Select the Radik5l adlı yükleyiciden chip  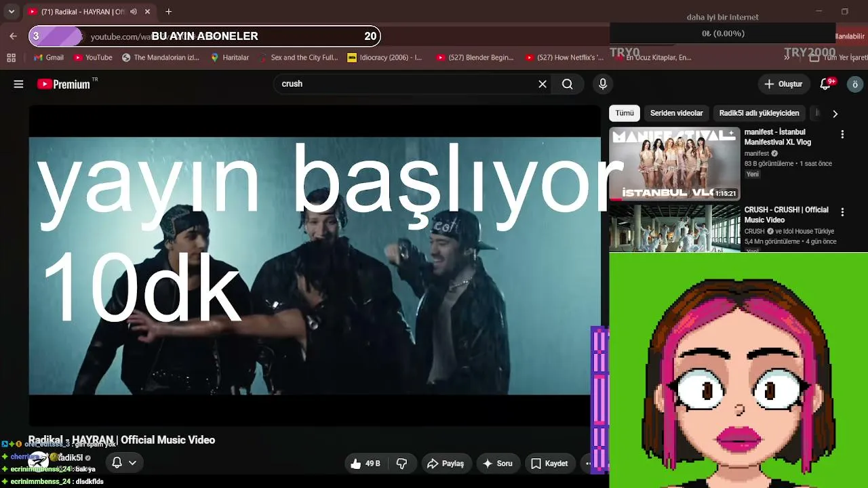click(759, 113)
